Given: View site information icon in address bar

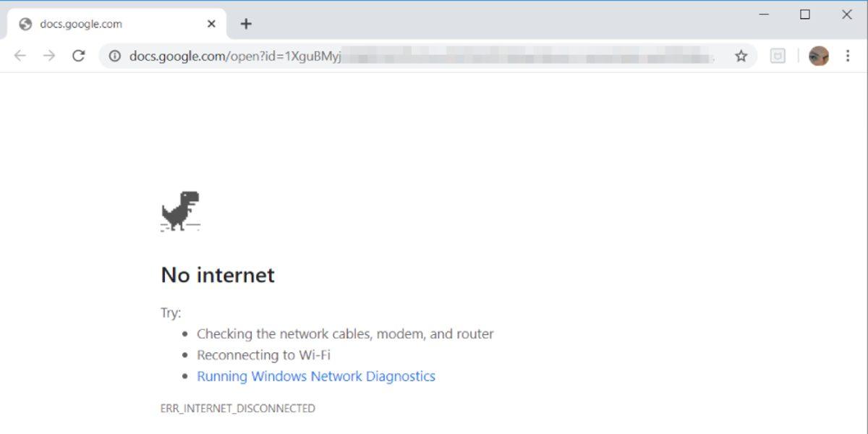Looking at the screenshot, I should point(114,56).
